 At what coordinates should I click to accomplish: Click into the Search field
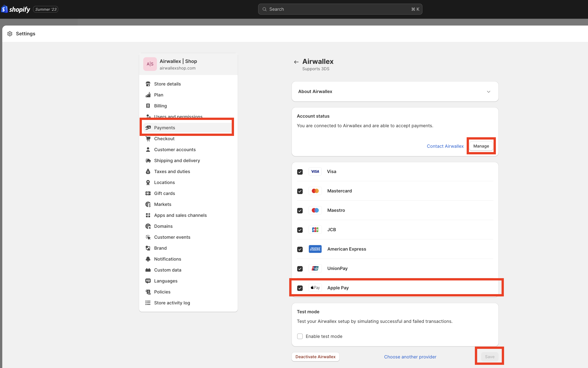tap(340, 9)
